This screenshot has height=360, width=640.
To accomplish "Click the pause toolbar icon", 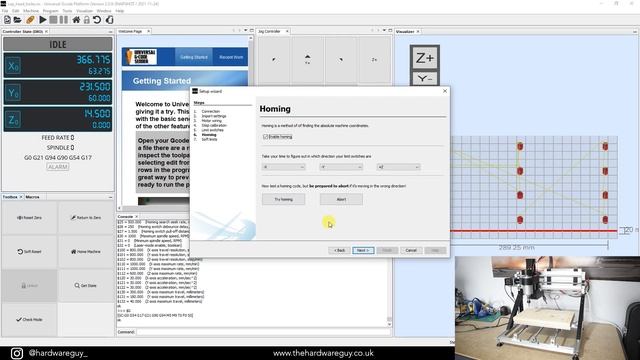I will [64, 20].
